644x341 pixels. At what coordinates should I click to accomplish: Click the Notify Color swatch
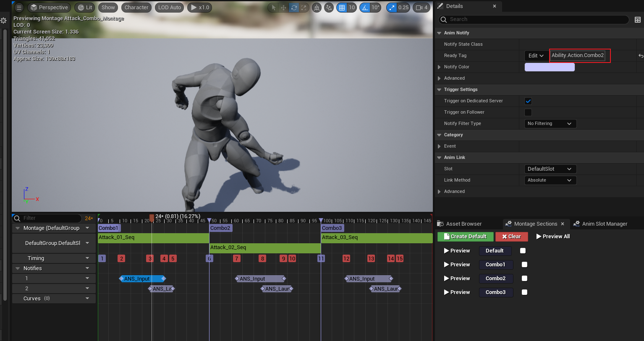550,67
